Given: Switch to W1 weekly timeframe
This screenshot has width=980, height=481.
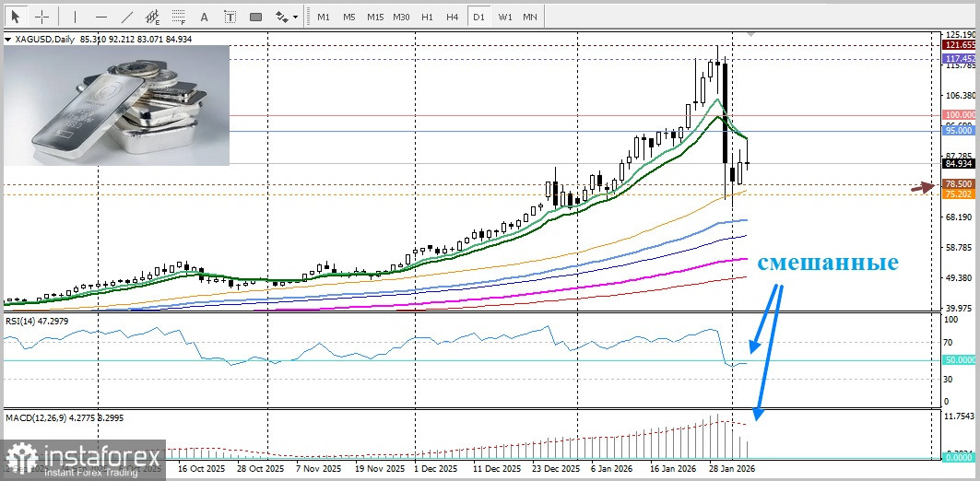Looking at the screenshot, I should (x=505, y=17).
